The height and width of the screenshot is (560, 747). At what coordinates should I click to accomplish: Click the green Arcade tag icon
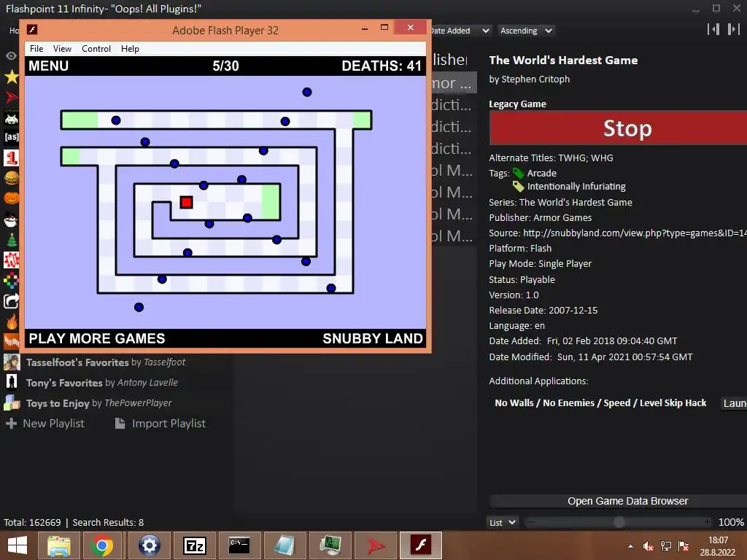pos(519,174)
